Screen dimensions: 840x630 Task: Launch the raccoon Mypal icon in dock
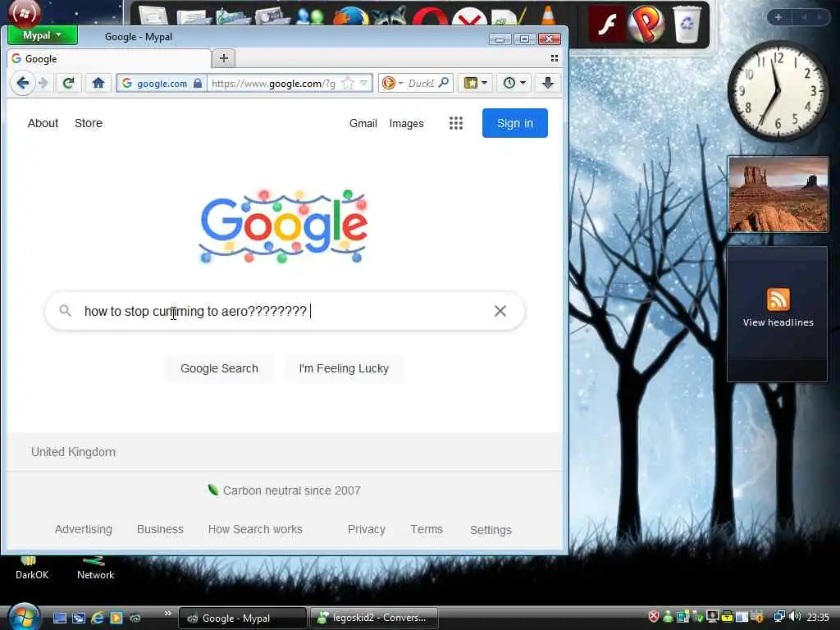pyautogui.click(x=390, y=16)
